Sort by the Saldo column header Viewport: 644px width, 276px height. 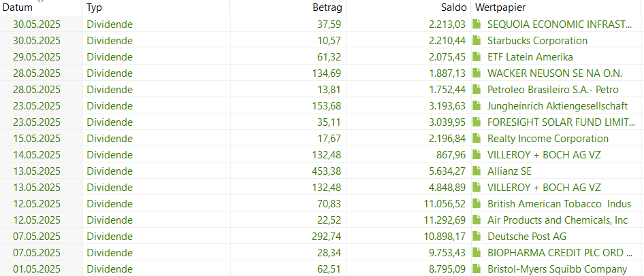[x=451, y=7]
